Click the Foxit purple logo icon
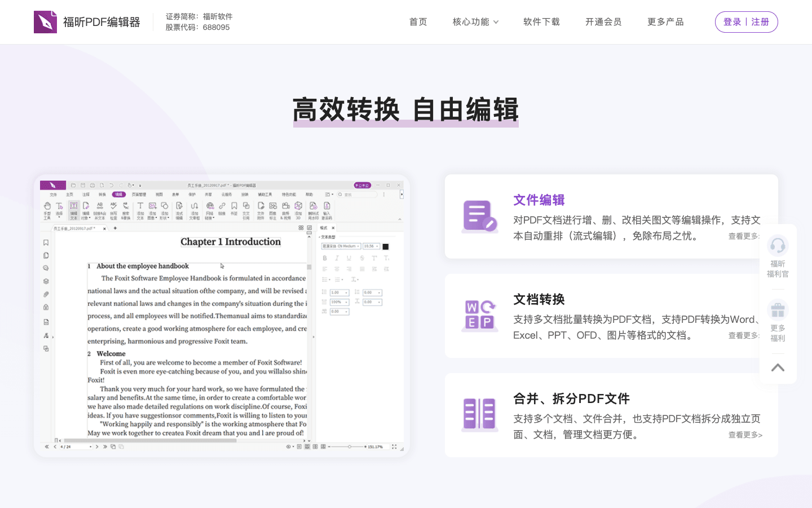Viewport: 812px width, 508px height. (x=45, y=22)
